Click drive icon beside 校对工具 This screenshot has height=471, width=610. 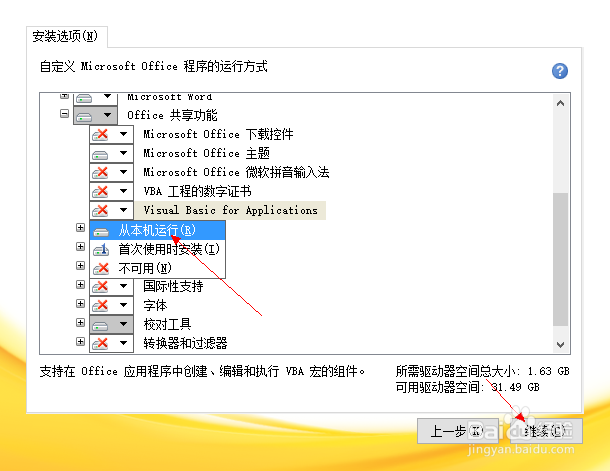click(100, 326)
